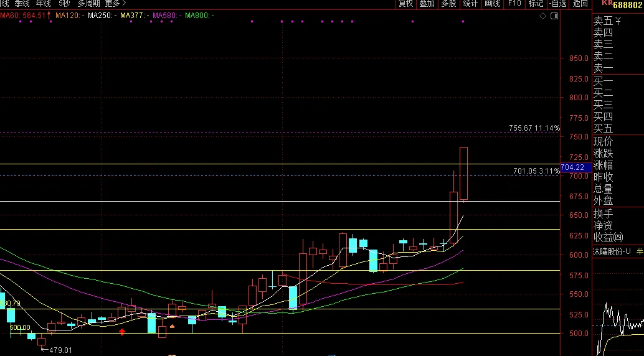The width and height of the screenshot is (644, 356).
Task: Click the 500.00 price annotation
Action: coord(20,327)
